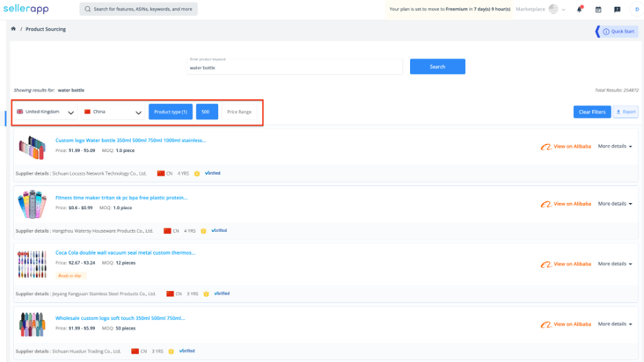Viewport: 644px width, 362px height.
Task: Click Verified badge for Sichuan Huadun Trading
Action: click(187, 351)
